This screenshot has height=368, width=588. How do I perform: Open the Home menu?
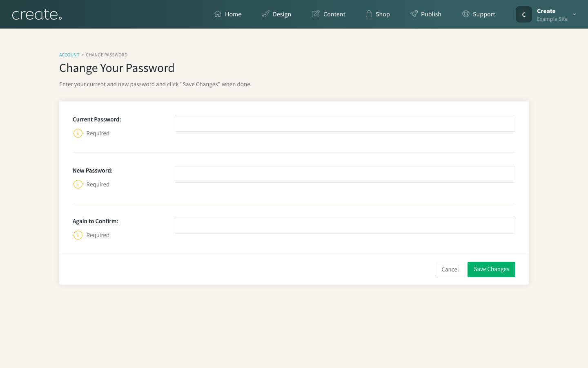click(228, 14)
